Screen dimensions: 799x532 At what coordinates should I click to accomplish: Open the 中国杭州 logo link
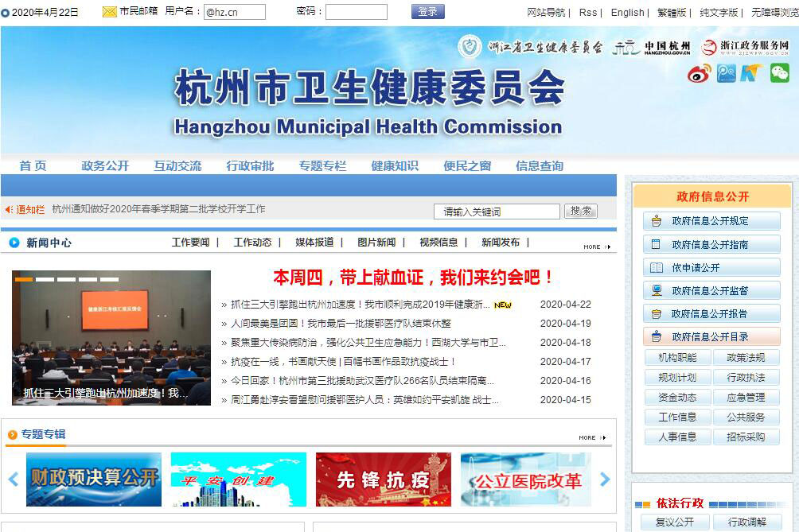click(x=653, y=48)
